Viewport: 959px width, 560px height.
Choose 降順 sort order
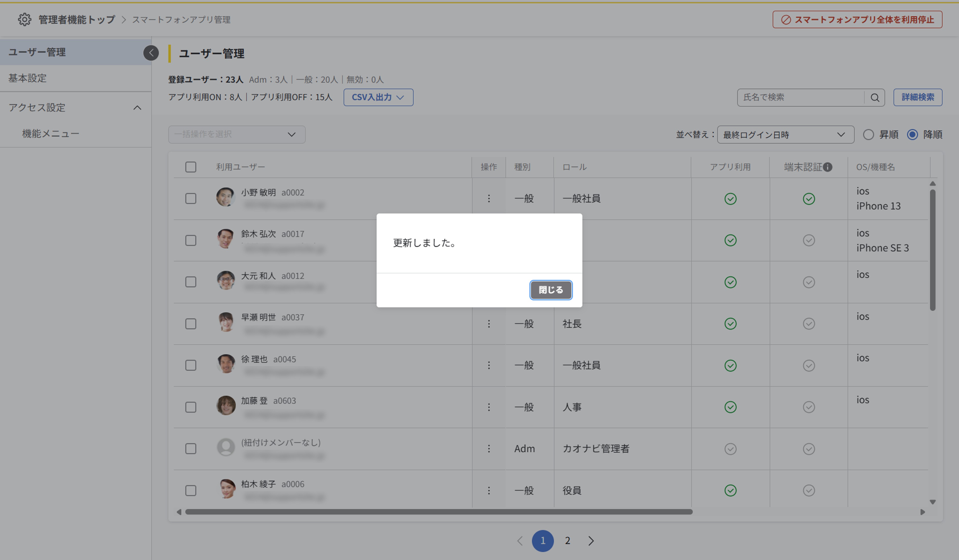click(912, 135)
